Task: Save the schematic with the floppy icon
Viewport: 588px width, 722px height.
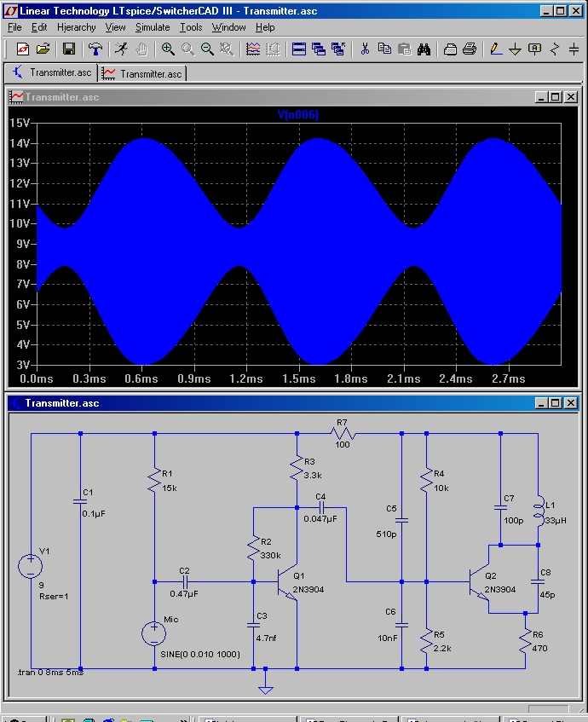Action: click(x=69, y=49)
